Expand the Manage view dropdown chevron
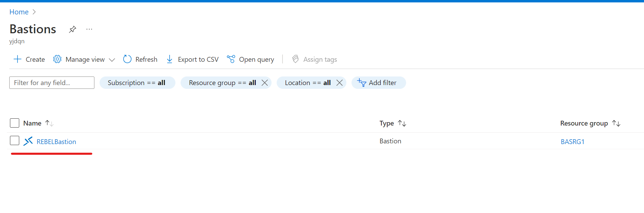This screenshot has height=213, width=644. coord(112,60)
